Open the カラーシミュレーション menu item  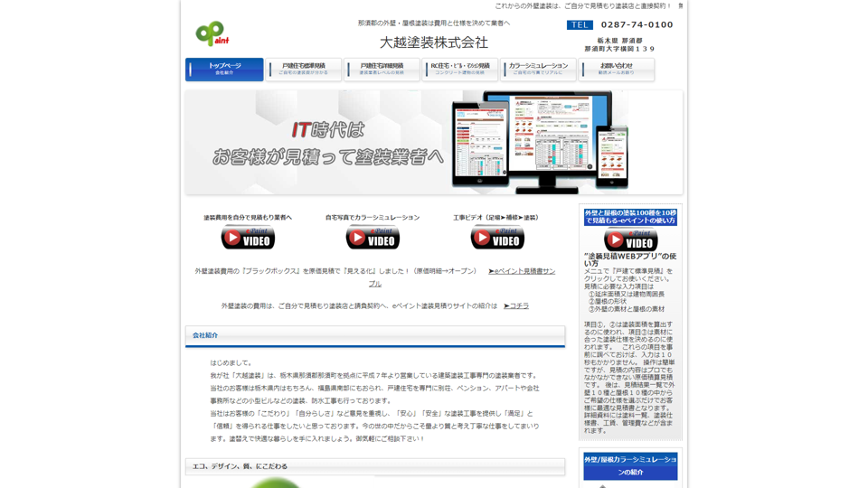538,69
